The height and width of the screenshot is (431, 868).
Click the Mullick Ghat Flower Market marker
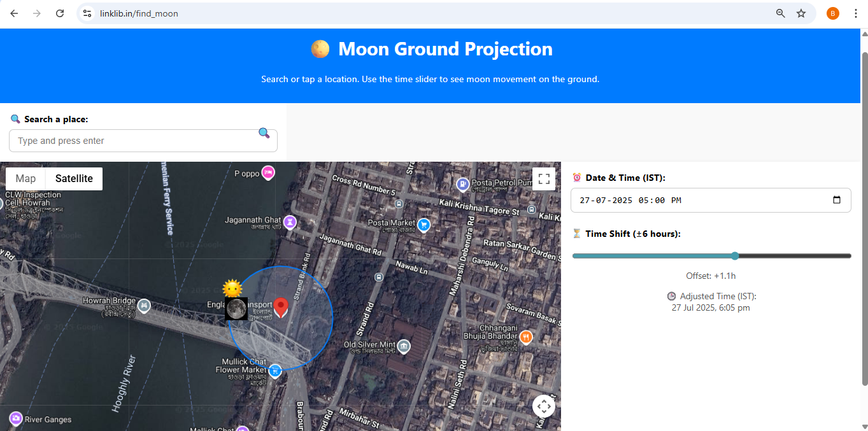coord(274,371)
